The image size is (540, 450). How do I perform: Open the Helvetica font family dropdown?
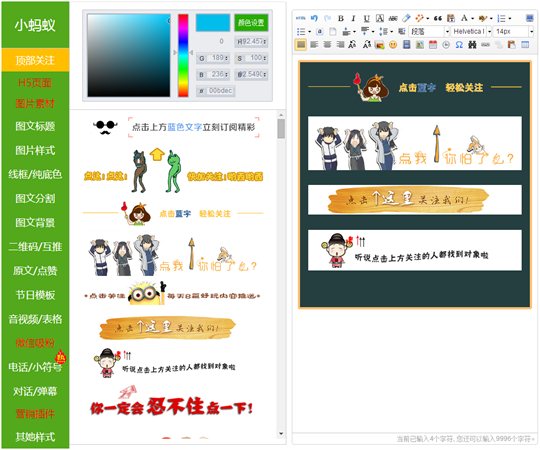[x=471, y=32]
